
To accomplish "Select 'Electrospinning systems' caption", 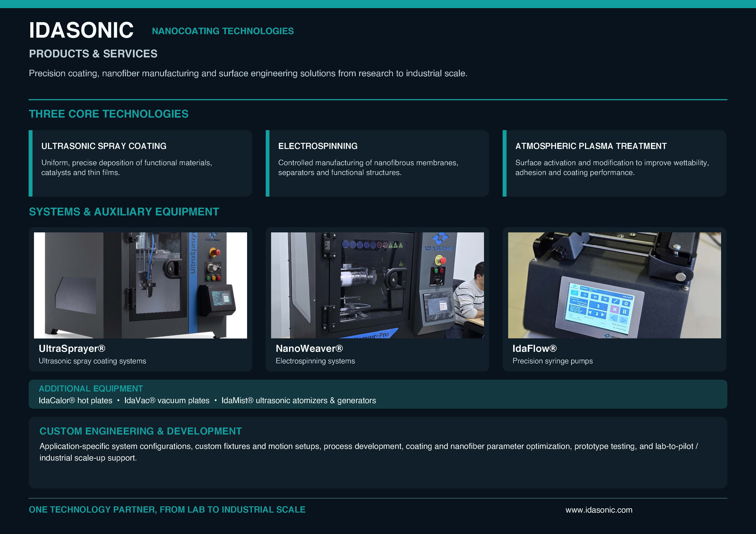I will [315, 361].
